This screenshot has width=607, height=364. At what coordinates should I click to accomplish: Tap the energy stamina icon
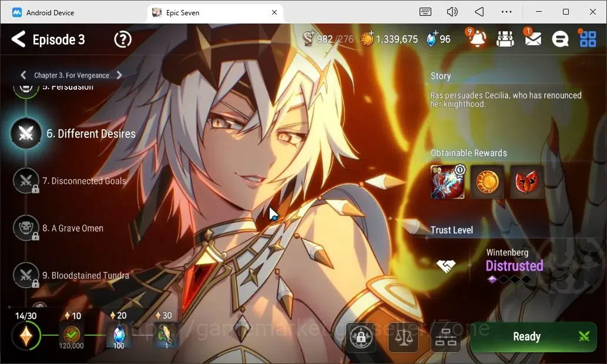[308, 38]
